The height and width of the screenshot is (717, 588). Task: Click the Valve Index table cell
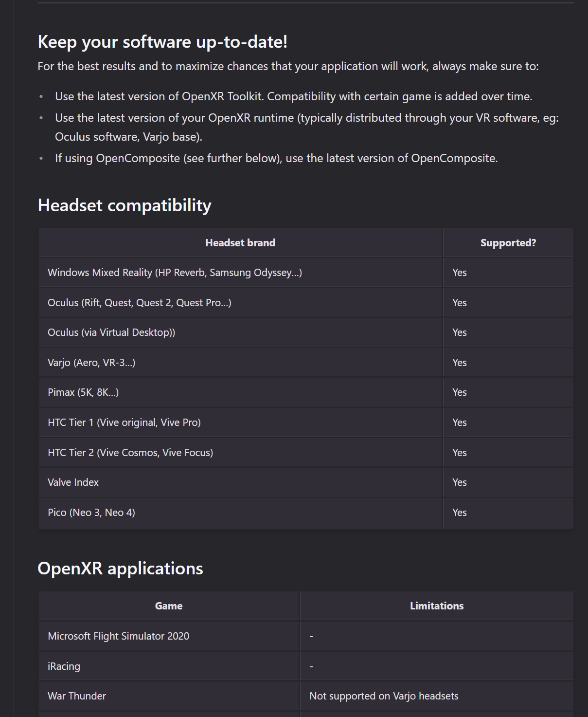[73, 482]
